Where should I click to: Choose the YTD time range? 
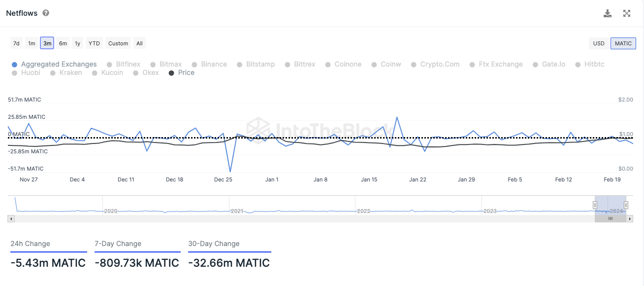[94, 43]
